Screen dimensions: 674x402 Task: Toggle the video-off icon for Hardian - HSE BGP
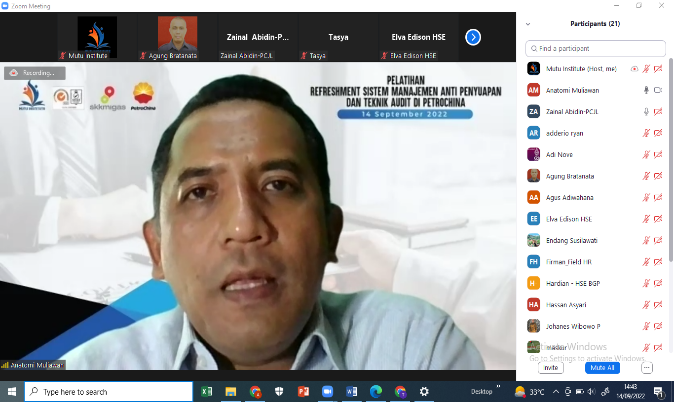coord(659,283)
